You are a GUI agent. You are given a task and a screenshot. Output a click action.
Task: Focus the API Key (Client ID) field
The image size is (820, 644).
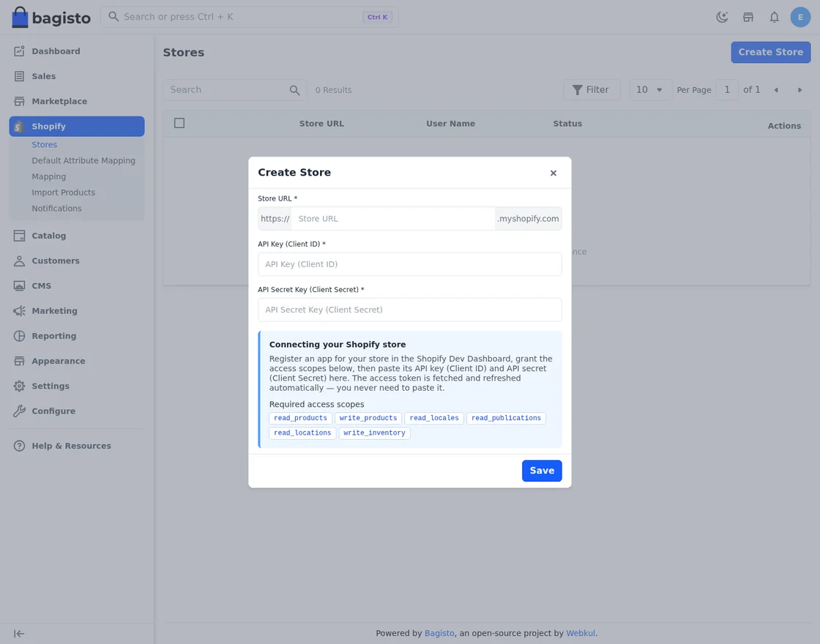(x=409, y=264)
